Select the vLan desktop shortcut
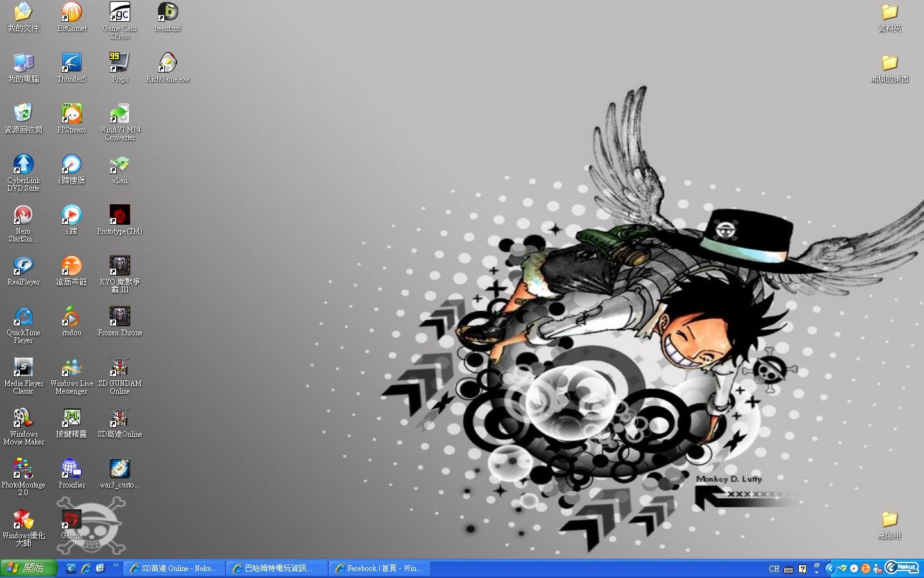Image resolution: width=924 pixels, height=578 pixels. pos(120,170)
